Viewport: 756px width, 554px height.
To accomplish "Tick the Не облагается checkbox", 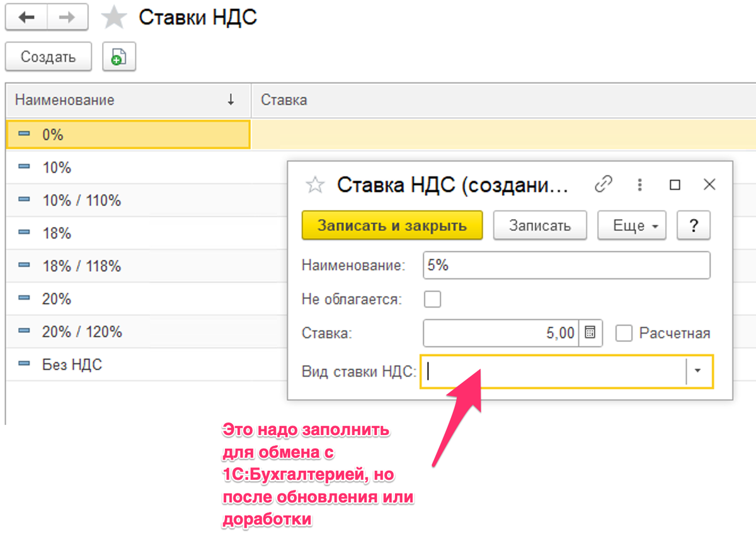I will pos(432,299).
